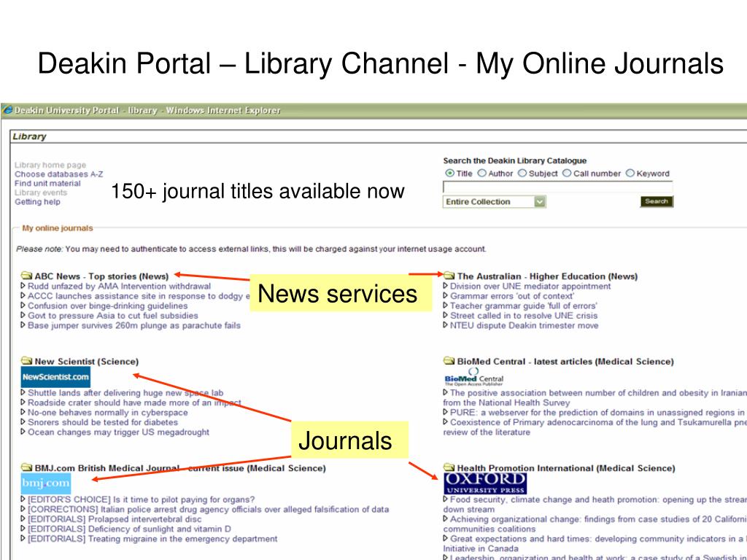The height and width of the screenshot is (560, 747).
Task: Open the New Scientist folder icon
Action: click(26, 361)
